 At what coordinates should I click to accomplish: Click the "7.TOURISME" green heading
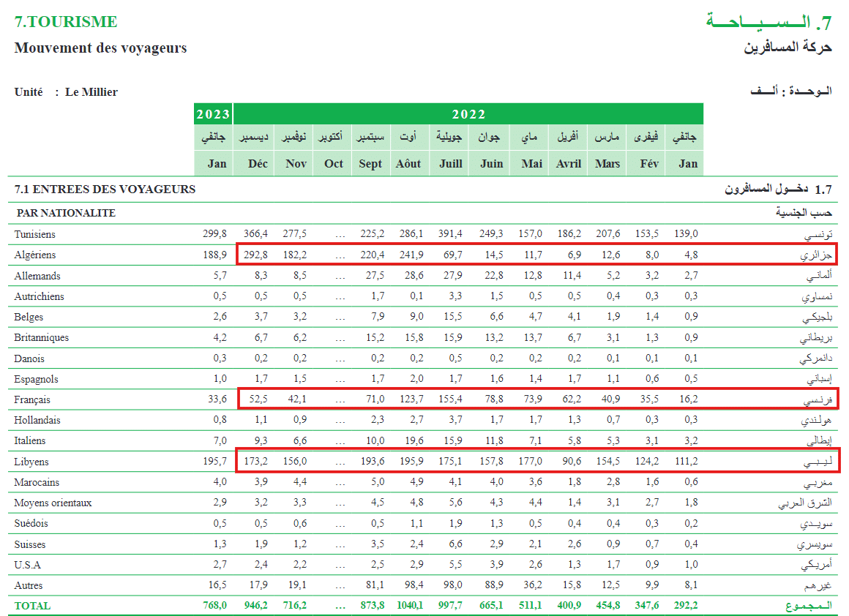[66, 22]
